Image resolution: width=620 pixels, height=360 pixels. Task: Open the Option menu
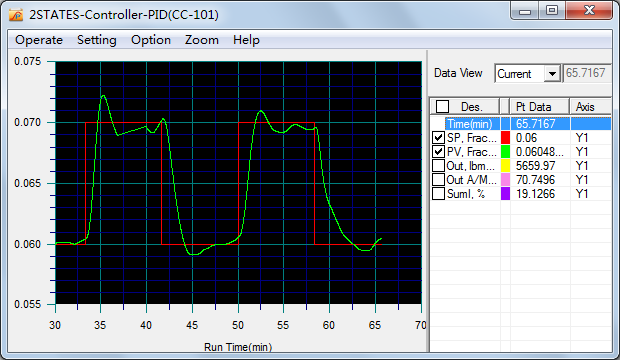[151, 40]
